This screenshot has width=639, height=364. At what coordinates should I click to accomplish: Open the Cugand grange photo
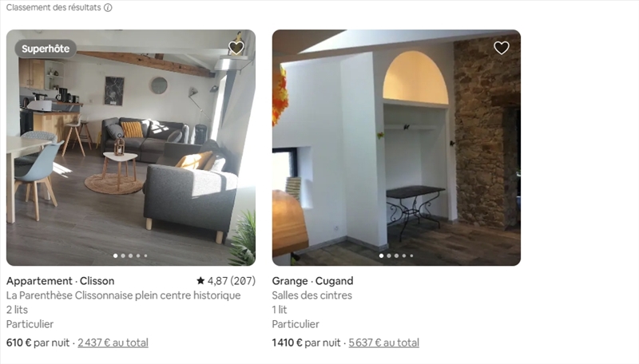[396, 148]
